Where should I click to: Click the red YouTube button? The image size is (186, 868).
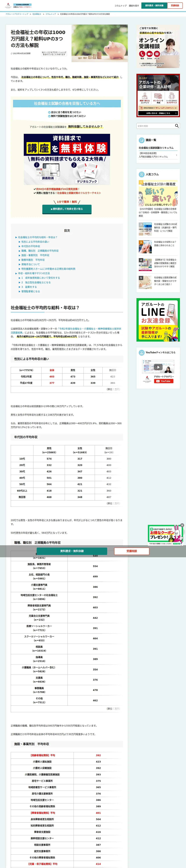coord(164,381)
